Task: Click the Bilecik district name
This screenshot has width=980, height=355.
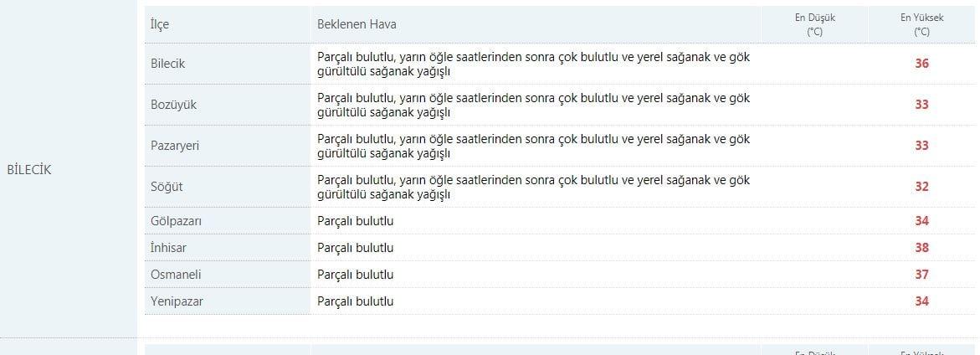Action: 167,64
